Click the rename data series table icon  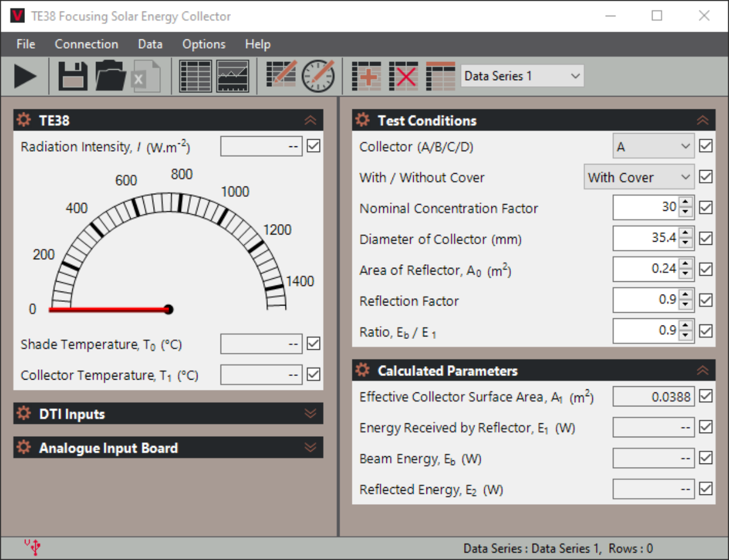[x=440, y=77]
